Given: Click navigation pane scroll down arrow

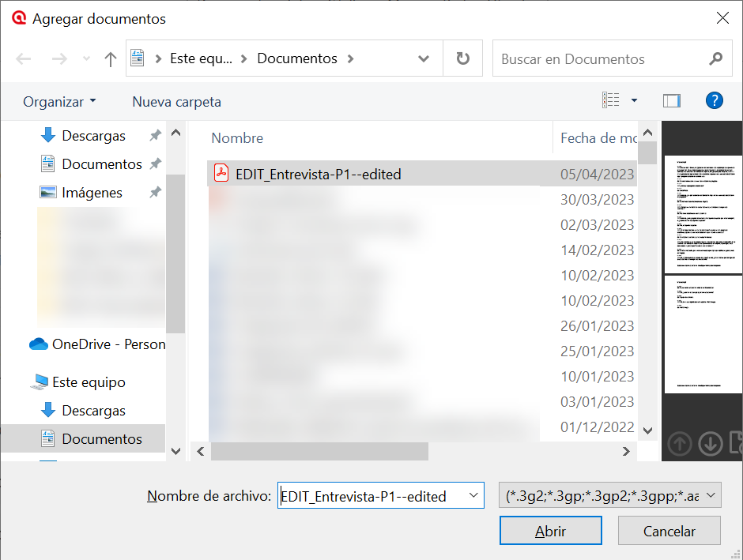Looking at the screenshot, I should click(x=175, y=451).
